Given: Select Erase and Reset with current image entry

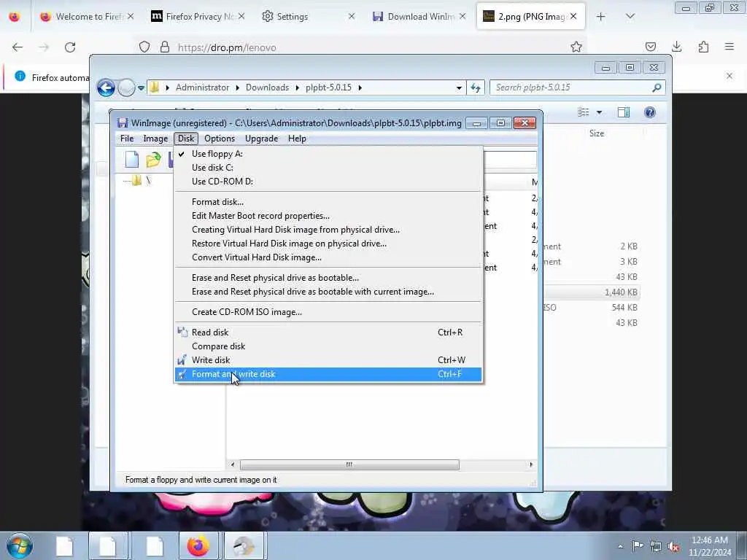Looking at the screenshot, I should tap(328, 292).
